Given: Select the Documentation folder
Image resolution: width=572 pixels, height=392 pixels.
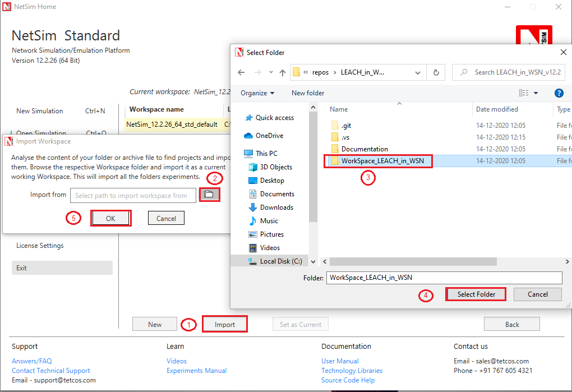Looking at the screenshot, I should [359, 149].
